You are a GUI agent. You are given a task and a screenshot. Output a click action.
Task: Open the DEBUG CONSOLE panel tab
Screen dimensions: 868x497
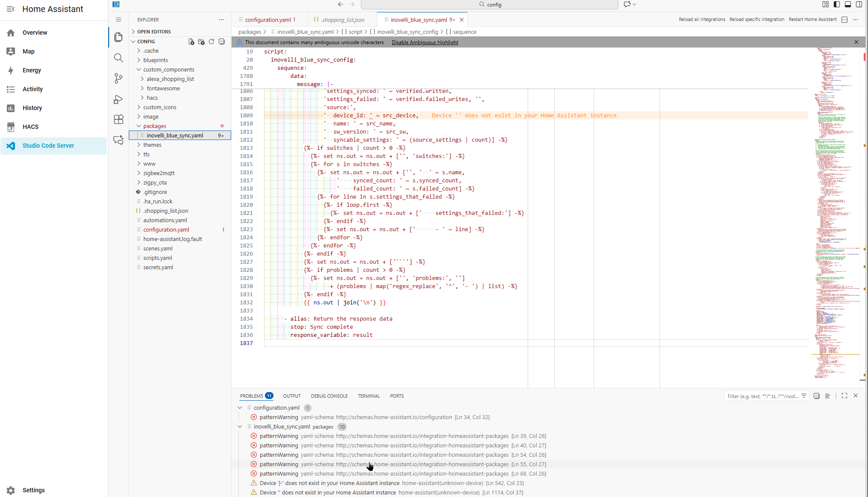(x=329, y=396)
